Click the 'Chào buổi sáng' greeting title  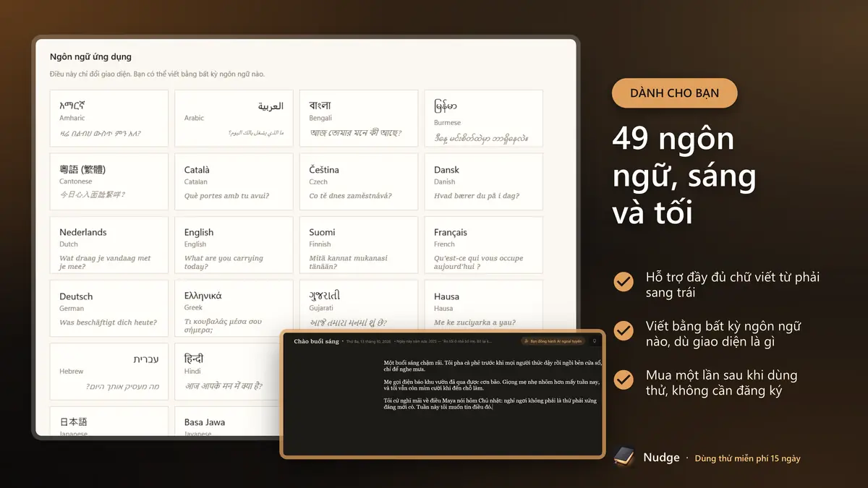(x=316, y=341)
